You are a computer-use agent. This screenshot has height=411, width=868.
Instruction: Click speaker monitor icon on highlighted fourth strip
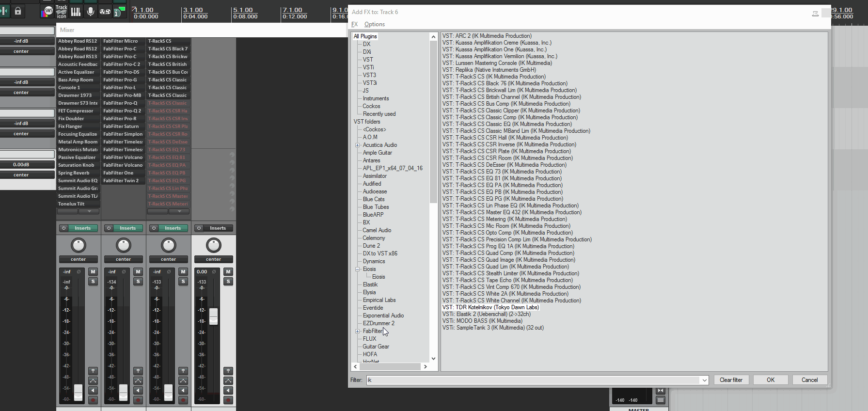[x=228, y=390]
